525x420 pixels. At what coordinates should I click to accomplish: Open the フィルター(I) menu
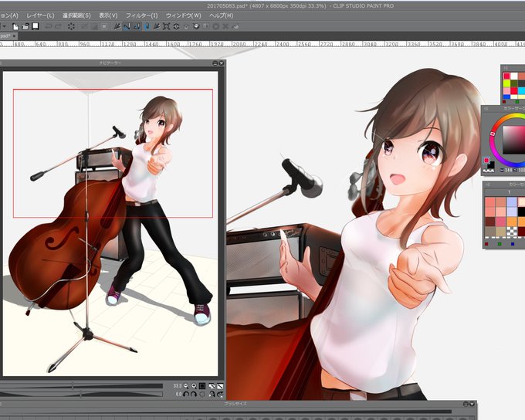tap(141, 15)
